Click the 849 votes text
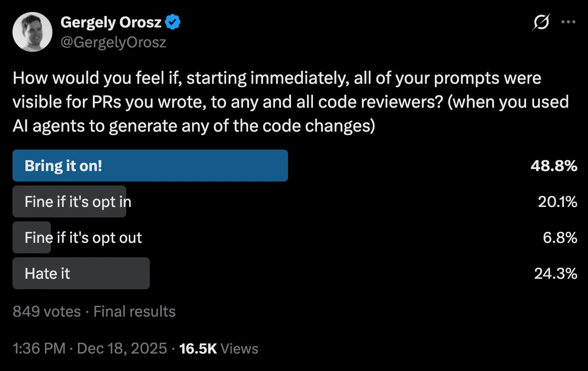The width and height of the screenshot is (588, 371). click(46, 311)
